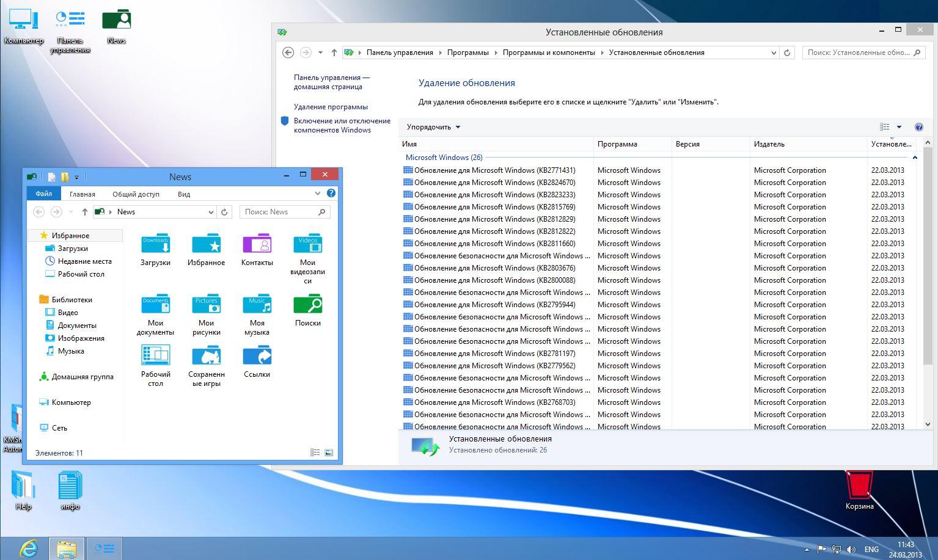This screenshot has height=560, width=938.
Task: Launch Internet Explorer from the taskbar
Action: (x=28, y=548)
